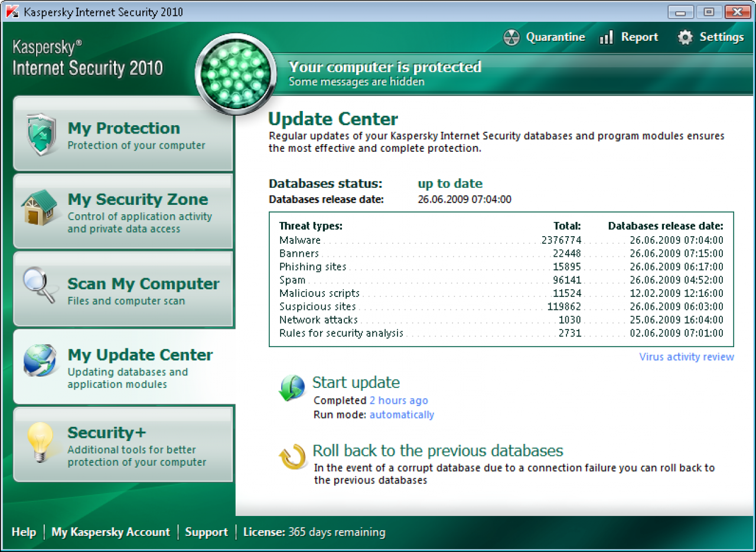Click the '2 hours ago' link
The width and height of the screenshot is (756, 552).
click(399, 400)
